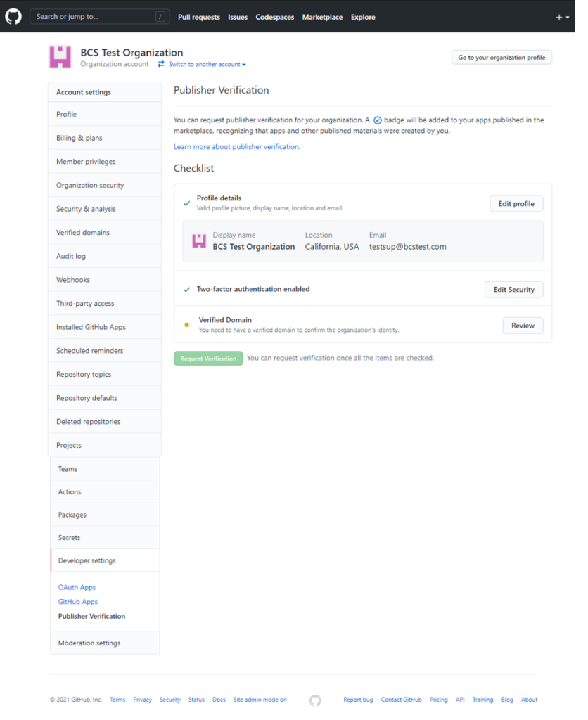The width and height of the screenshot is (588, 720).
Task: Click the green check next to Profile details
Action: pyautogui.click(x=186, y=203)
